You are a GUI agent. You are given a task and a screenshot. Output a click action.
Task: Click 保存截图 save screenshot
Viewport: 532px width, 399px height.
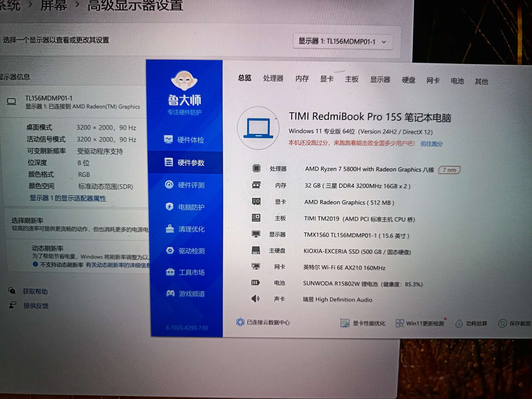tap(515, 323)
